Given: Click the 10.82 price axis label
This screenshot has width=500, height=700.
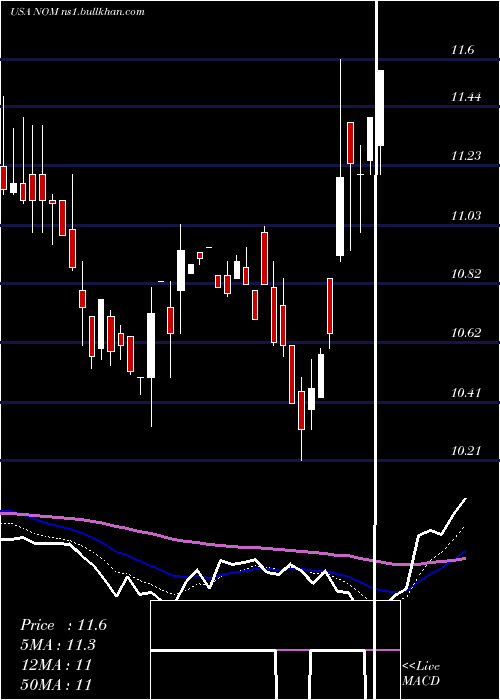Looking at the screenshot, I should tap(466, 274).
